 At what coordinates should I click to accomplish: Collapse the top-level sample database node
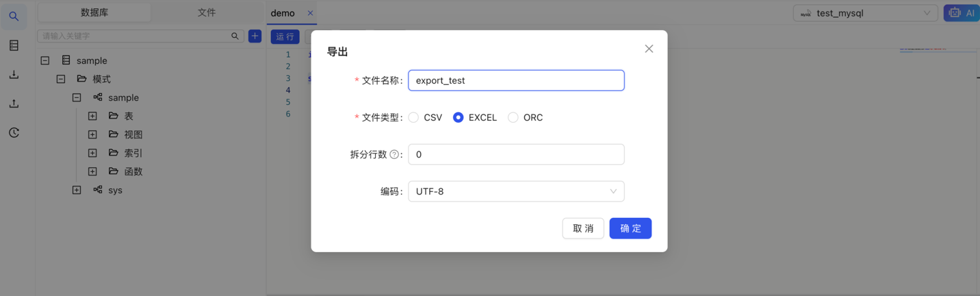(45, 60)
